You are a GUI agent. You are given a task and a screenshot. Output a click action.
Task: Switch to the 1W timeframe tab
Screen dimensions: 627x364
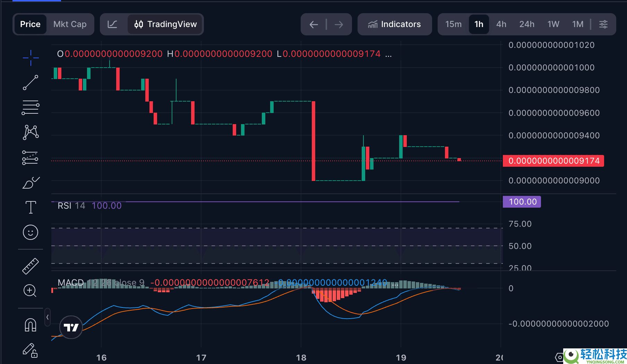(x=553, y=24)
